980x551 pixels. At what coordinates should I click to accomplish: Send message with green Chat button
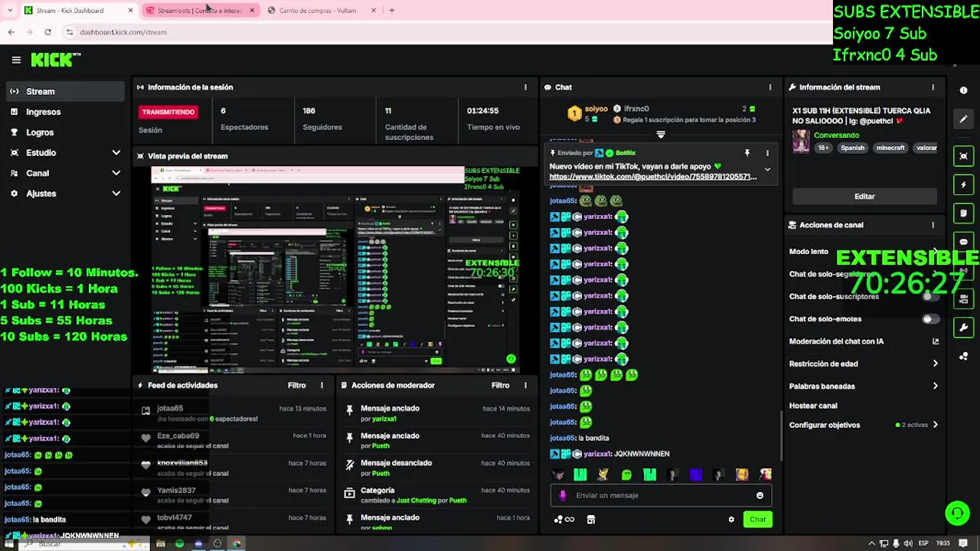pyautogui.click(x=757, y=520)
